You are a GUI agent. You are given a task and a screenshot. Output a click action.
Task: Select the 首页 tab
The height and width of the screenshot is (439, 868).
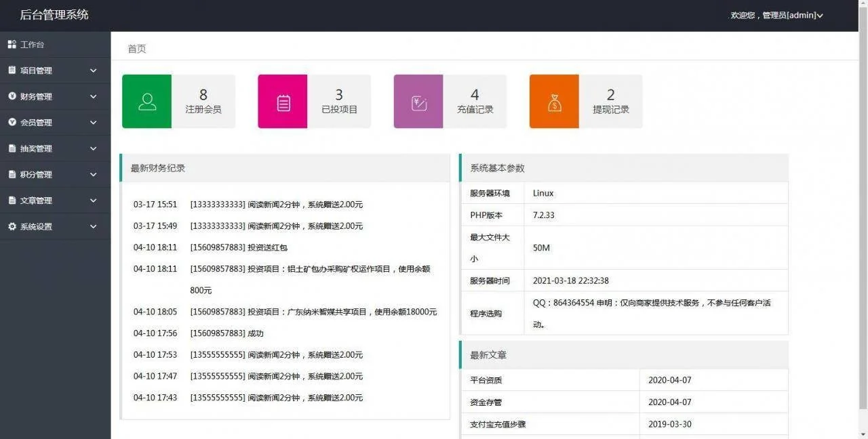[137, 49]
